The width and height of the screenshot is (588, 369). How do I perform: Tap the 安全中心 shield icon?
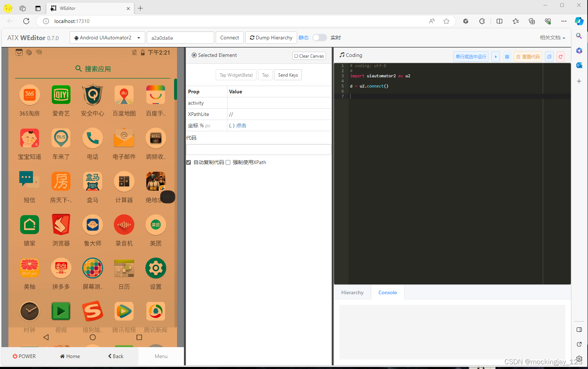92,95
